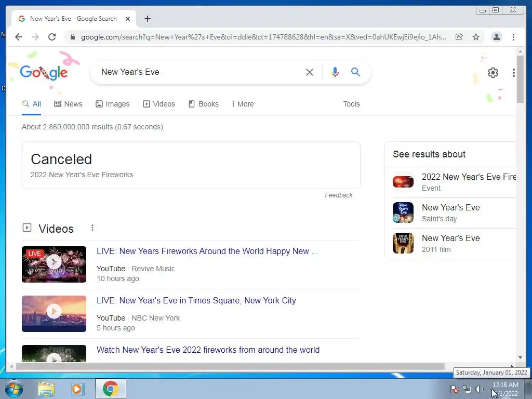Share this page from address bar
The width and height of the screenshot is (532, 399).
(459, 37)
